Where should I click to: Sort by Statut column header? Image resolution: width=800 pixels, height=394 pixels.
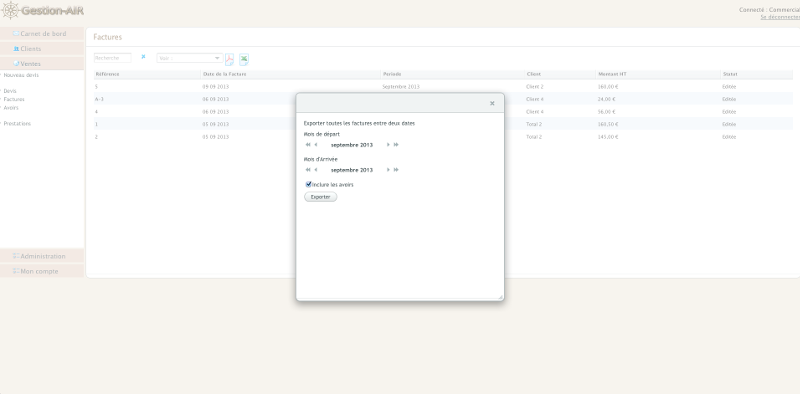point(757,75)
